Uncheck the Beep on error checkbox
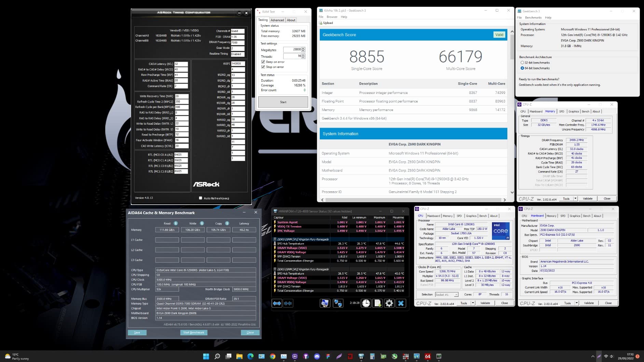 263,62
